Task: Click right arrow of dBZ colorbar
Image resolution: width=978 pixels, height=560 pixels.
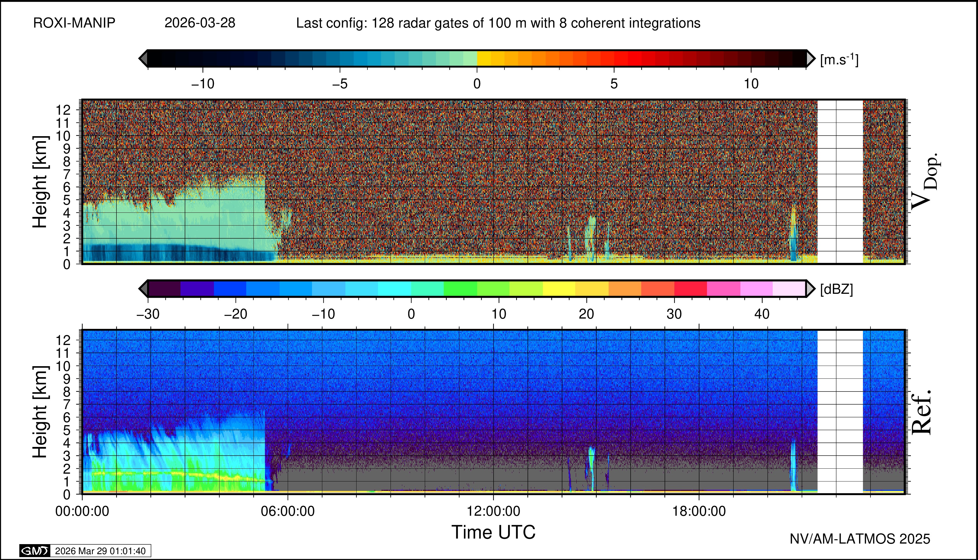Action: 810,288
